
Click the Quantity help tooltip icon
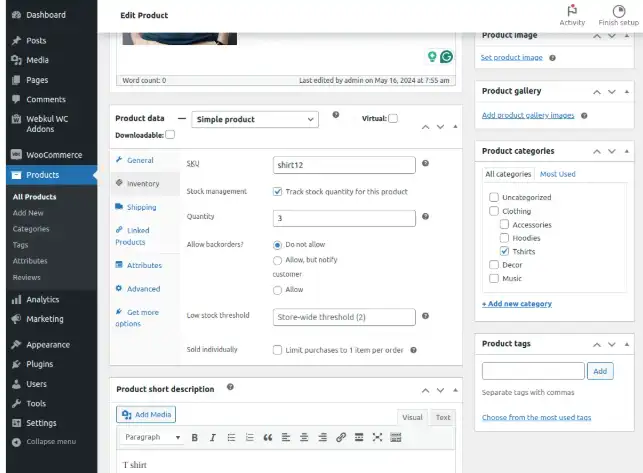[425, 216]
